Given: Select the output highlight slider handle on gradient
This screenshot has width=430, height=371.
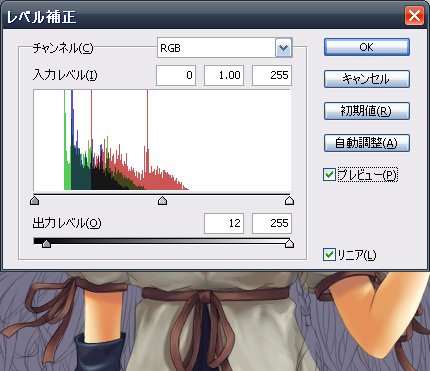Looking at the screenshot, I should point(289,244).
